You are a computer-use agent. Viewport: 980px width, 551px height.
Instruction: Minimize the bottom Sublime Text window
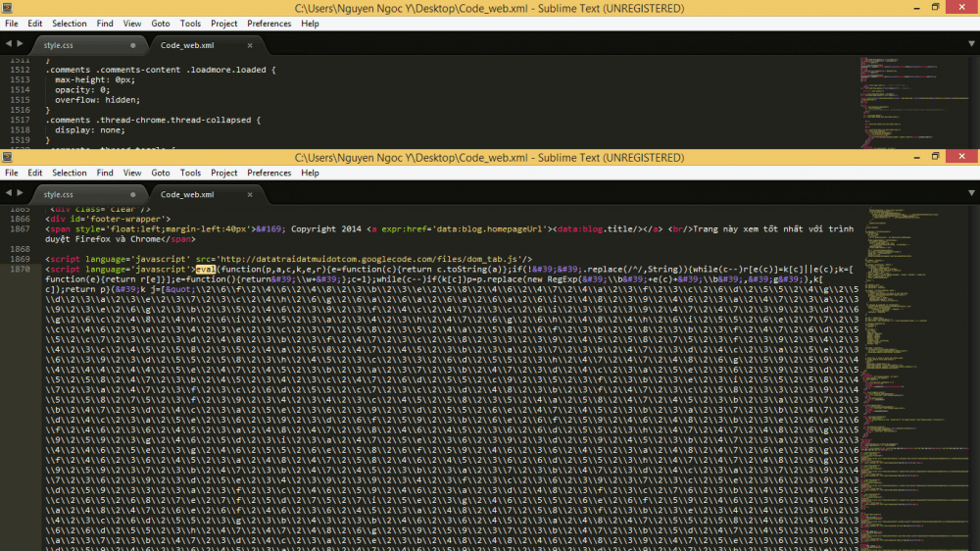coord(917,157)
